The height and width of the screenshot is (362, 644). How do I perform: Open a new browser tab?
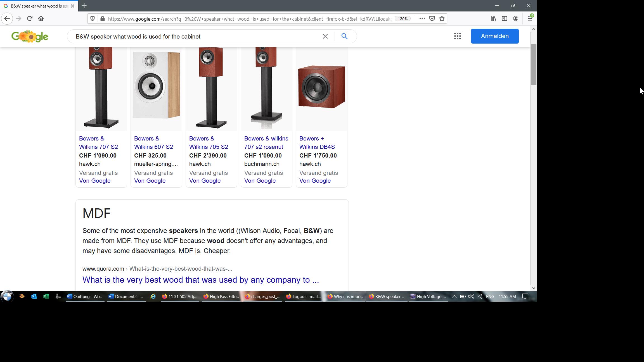point(84,6)
